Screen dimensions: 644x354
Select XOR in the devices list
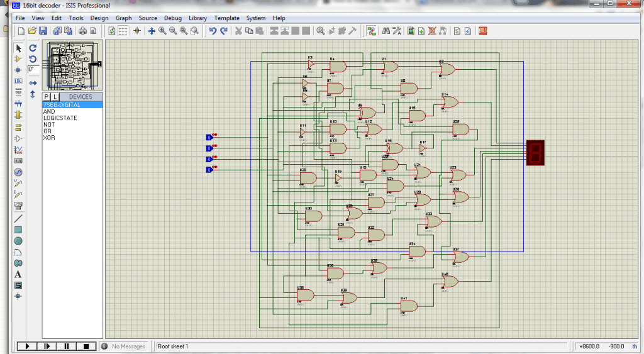pos(49,138)
